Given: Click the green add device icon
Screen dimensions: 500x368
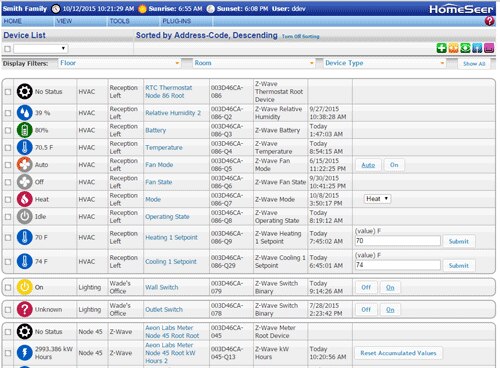Looking at the screenshot, I should tap(441, 48).
